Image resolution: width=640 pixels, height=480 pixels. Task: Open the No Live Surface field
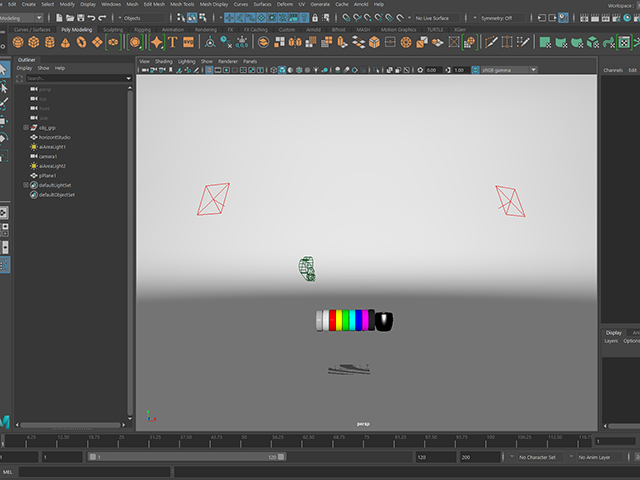pos(437,18)
